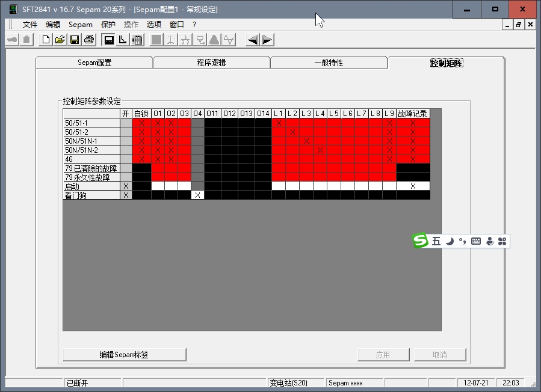Switch to the 程序逻辑 tab
541x392 pixels.
click(211, 63)
